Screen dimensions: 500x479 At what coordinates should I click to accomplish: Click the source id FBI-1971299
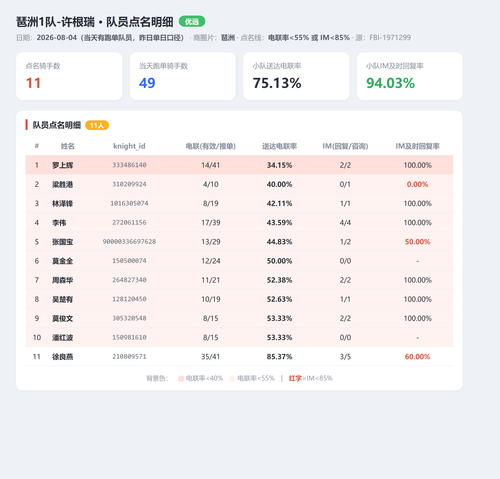[390, 38]
